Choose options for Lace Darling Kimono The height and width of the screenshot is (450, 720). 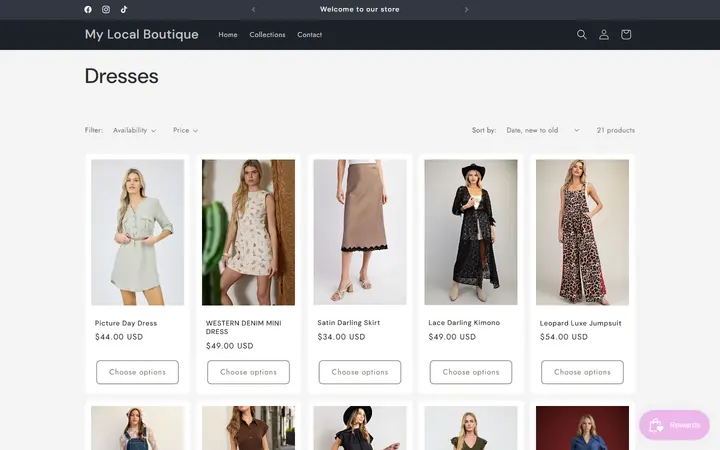coord(471,372)
